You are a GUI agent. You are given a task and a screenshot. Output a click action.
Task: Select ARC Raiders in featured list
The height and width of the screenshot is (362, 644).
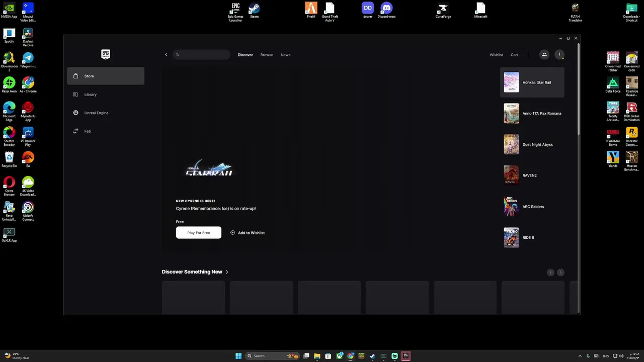[532, 207]
